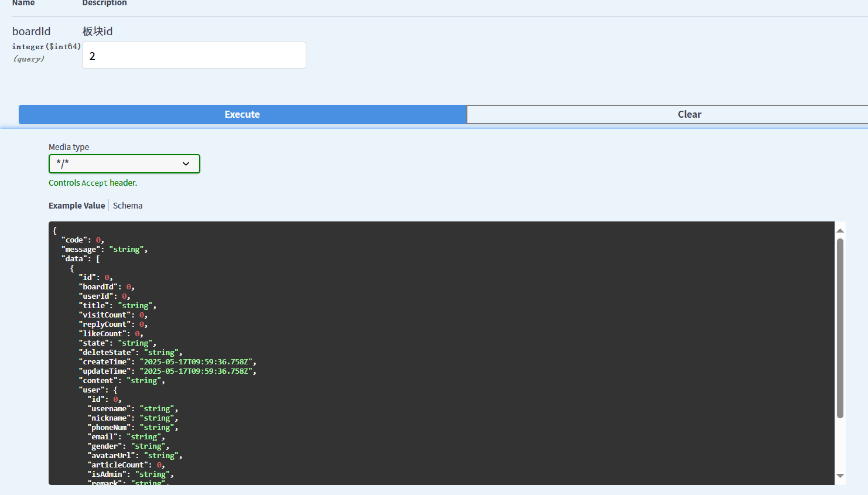Click the "message": "string" line

point(104,249)
